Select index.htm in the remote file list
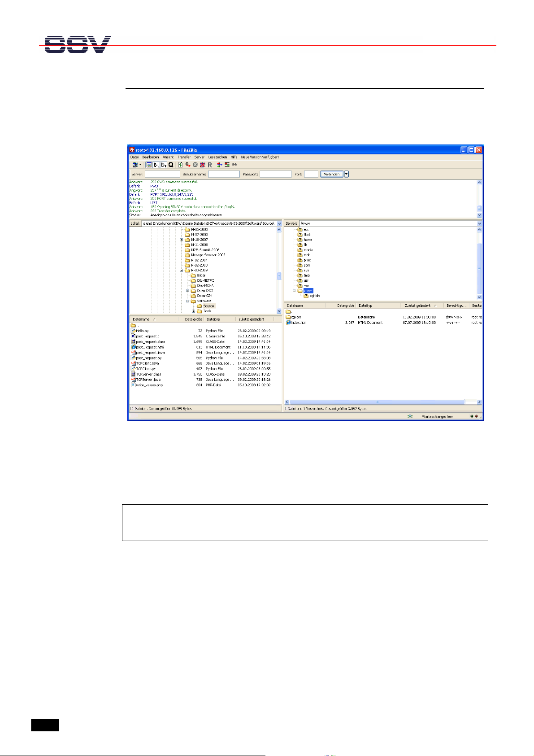534x756 pixels. pyautogui.click(x=299, y=323)
